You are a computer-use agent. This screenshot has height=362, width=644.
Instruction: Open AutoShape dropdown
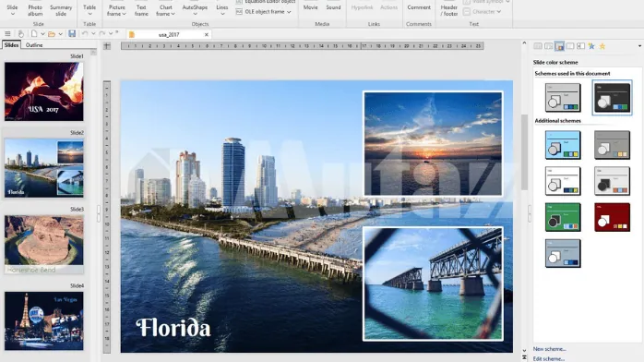click(195, 10)
